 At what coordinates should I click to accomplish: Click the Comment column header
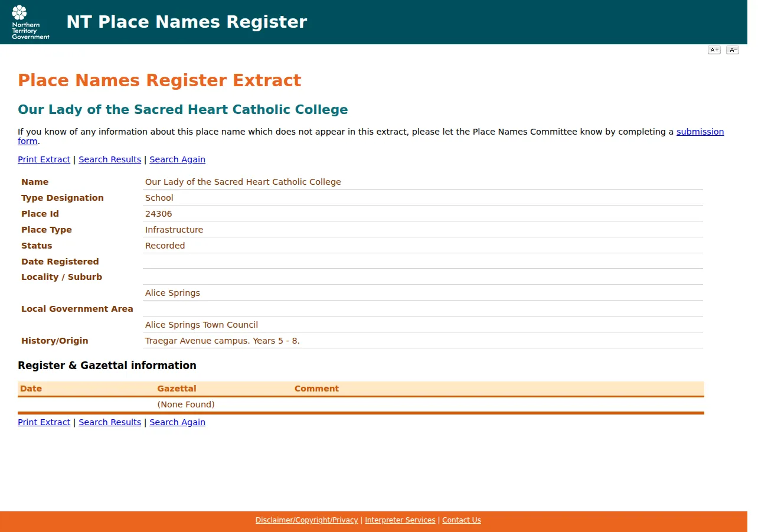pos(316,389)
